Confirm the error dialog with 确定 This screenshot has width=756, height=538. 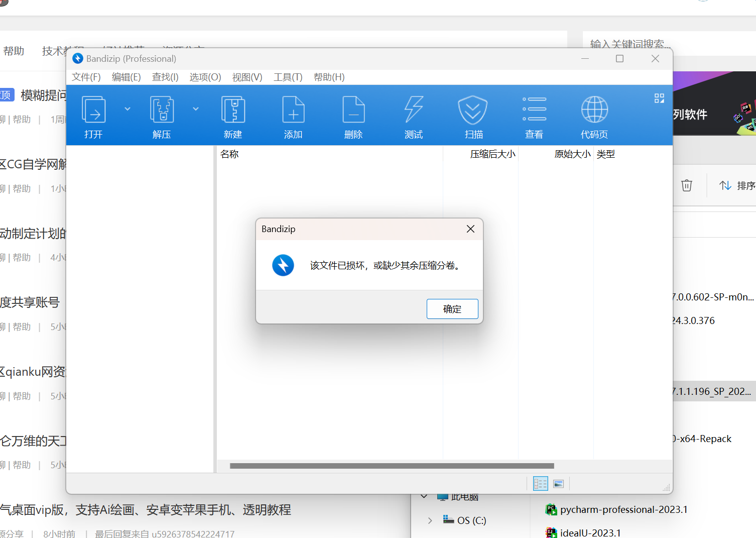452,309
